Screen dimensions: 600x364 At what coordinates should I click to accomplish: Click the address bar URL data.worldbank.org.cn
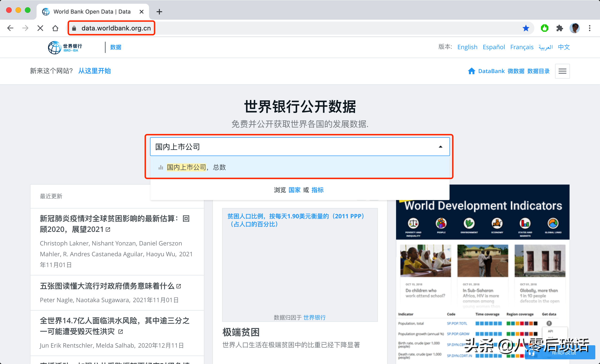(116, 28)
